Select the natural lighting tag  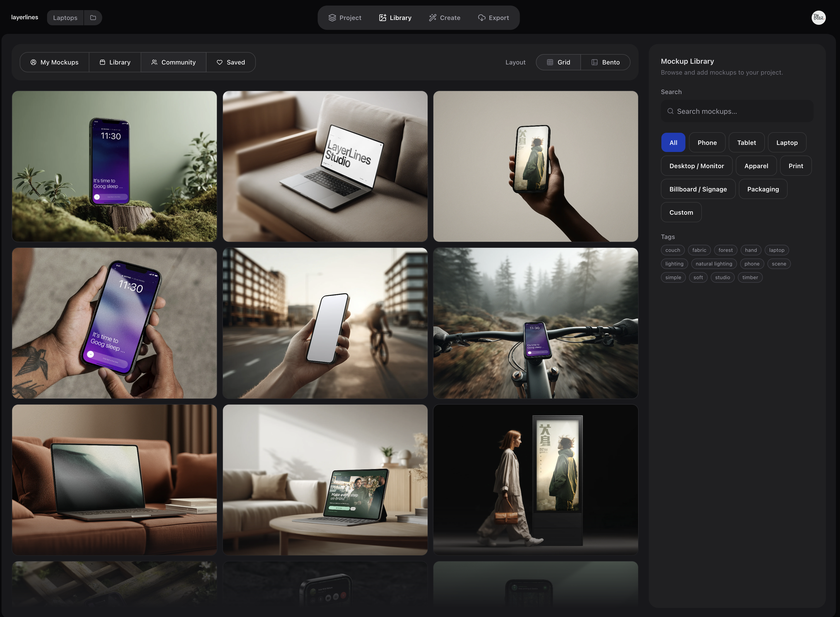[x=714, y=264]
